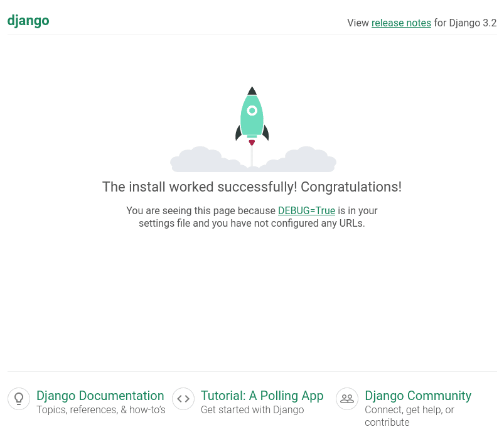Click the django logo in the header
This screenshot has height=444, width=504.
pos(28,21)
